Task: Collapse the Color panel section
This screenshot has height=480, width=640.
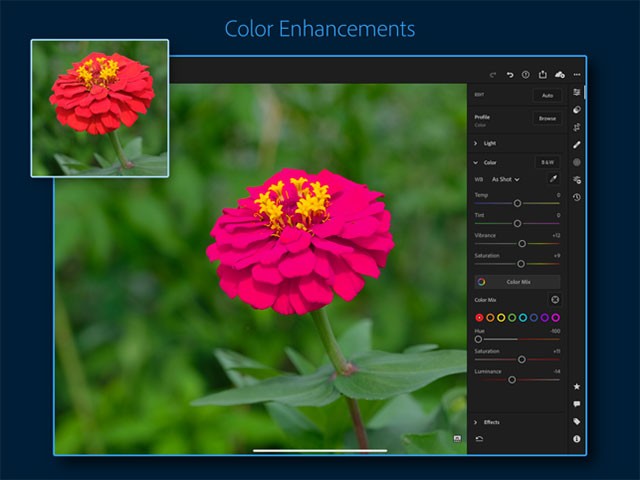Action: click(476, 162)
